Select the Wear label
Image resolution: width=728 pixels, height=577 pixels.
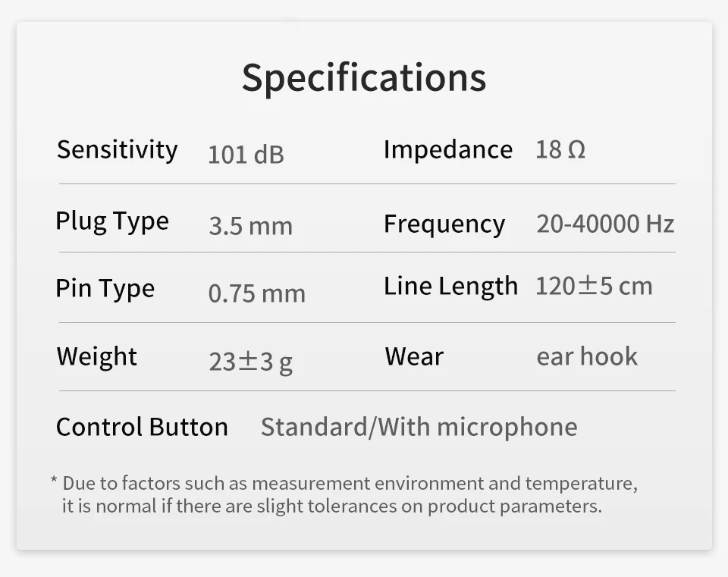(414, 357)
